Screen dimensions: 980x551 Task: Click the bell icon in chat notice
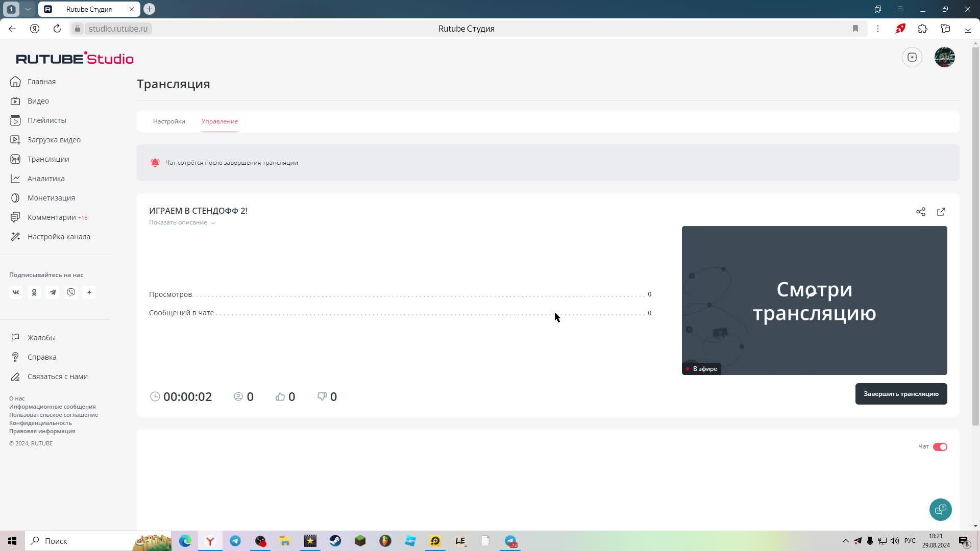155,163
